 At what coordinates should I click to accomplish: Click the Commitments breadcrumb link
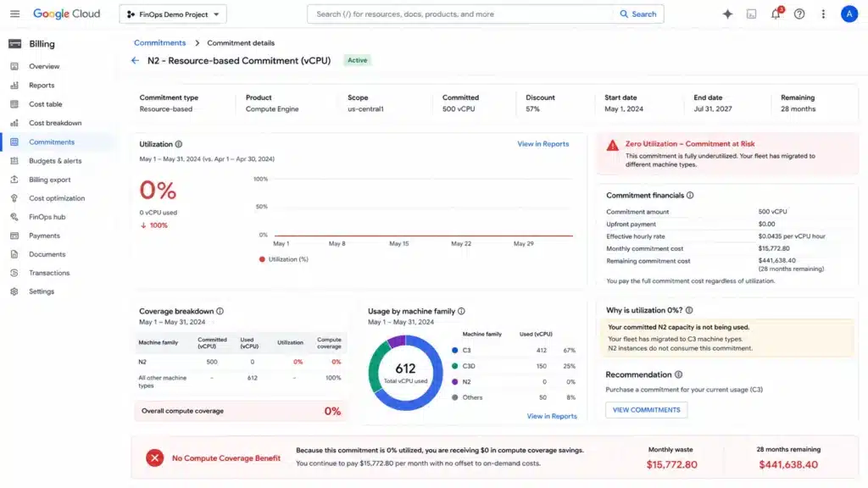pos(159,42)
